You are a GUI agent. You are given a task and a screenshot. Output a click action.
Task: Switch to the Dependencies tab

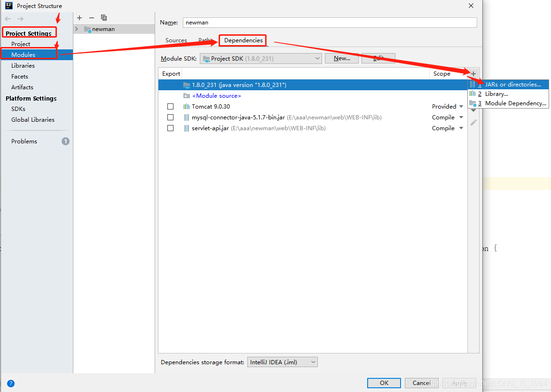243,40
